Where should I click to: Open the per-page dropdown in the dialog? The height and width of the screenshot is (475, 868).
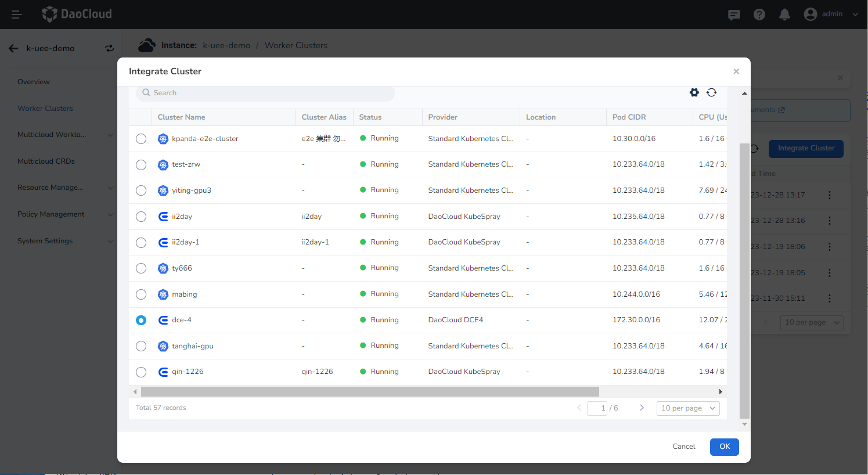688,408
